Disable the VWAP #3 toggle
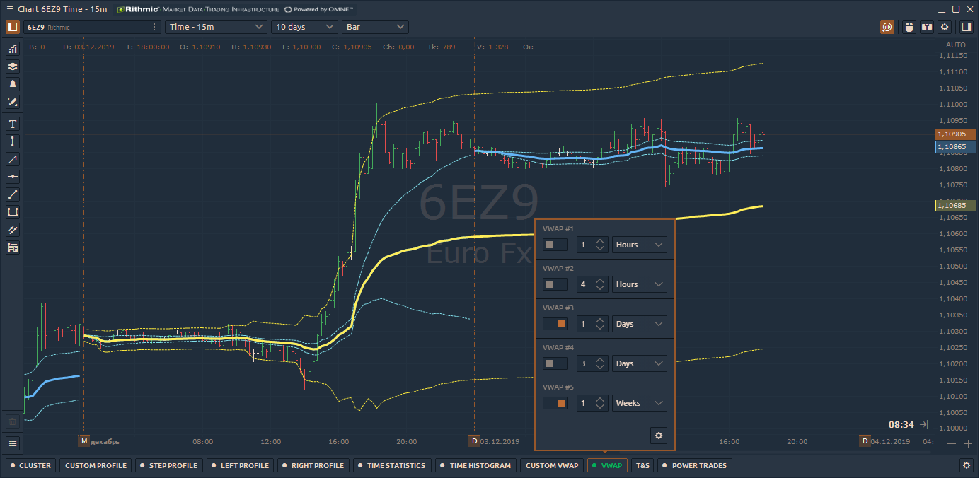 coord(555,324)
